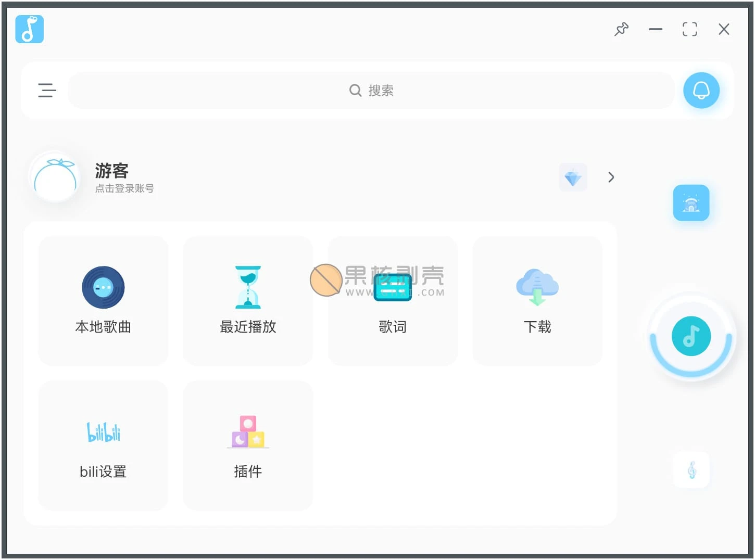This screenshot has height=560, width=755.
Task: Click the app logo in the top-left corner
Action: point(29,29)
